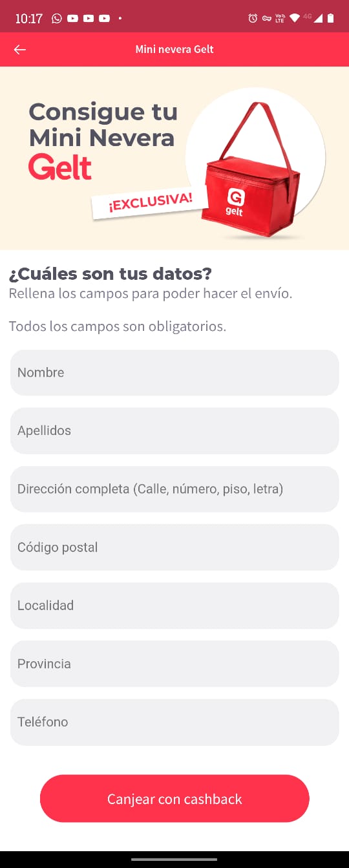Select the Dirección completa field
This screenshot has width=349, height=868.
click(x=174, y=489)
